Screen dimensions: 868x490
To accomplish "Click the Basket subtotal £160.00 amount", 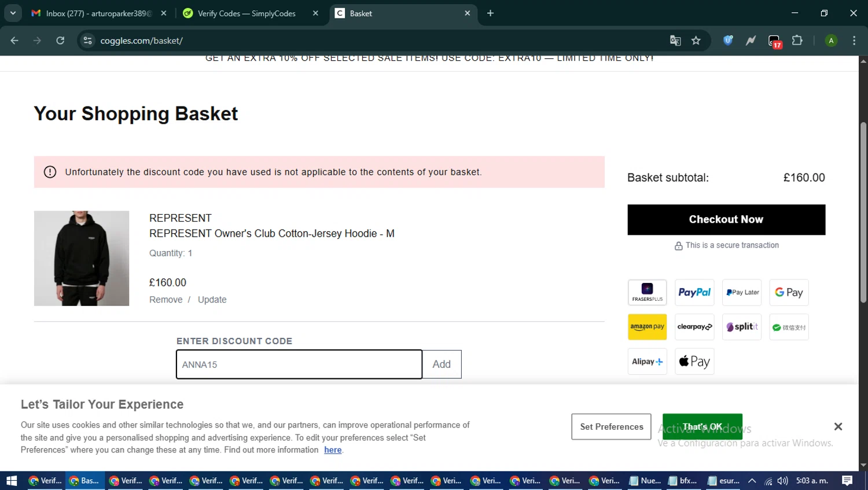I will 804,178.
